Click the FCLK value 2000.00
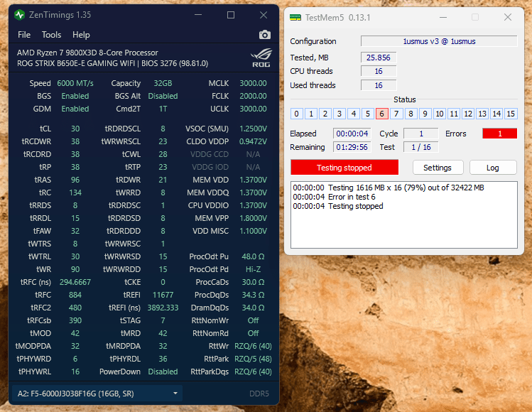 (253, 96)
